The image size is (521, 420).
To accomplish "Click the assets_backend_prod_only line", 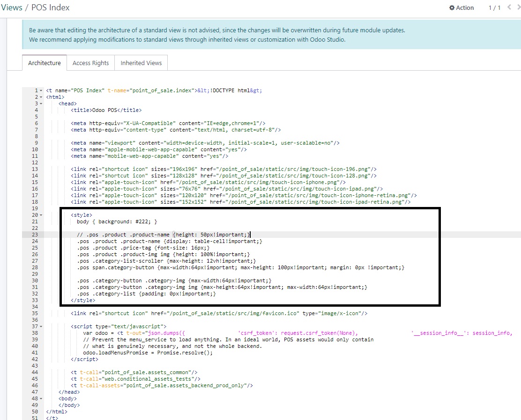I will click(x=162, y=385).
